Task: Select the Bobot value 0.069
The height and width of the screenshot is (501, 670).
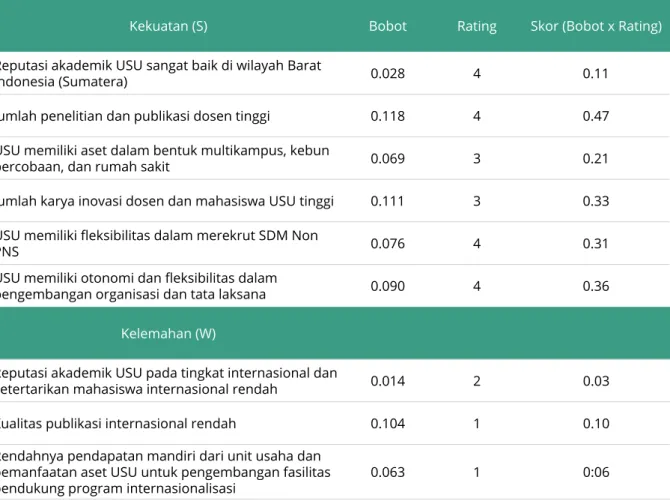Action: coord(388,158)
